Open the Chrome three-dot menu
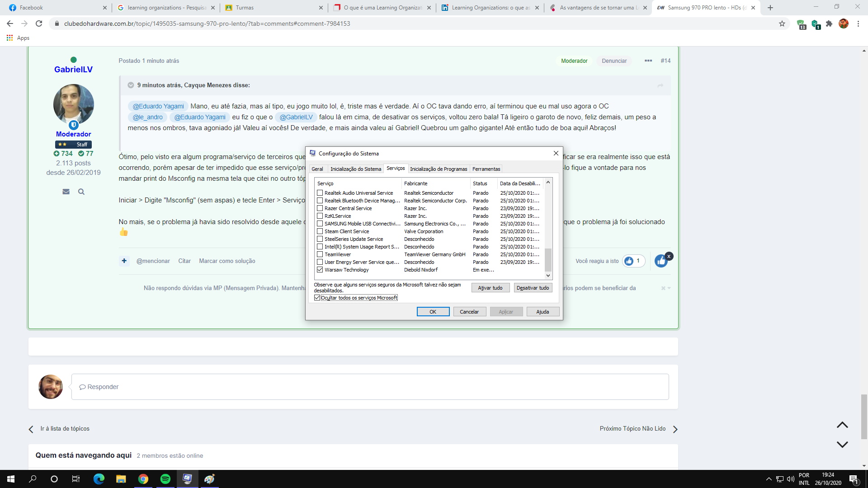 pos(858,23)
